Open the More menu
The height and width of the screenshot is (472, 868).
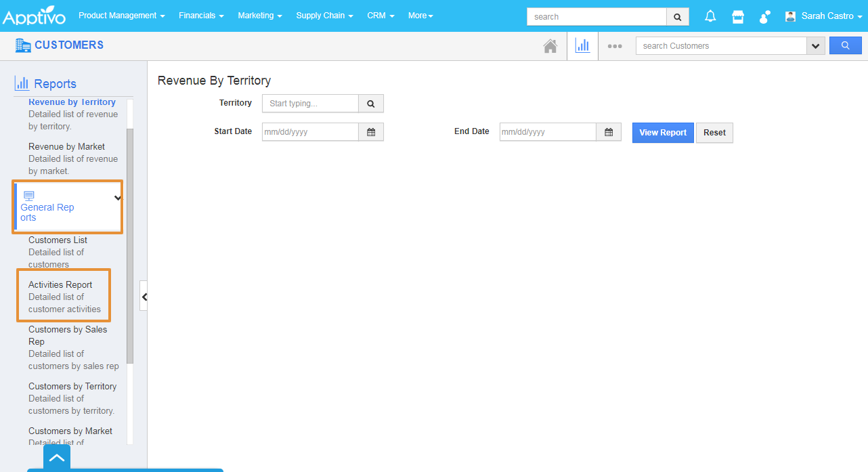coord(420,16)
